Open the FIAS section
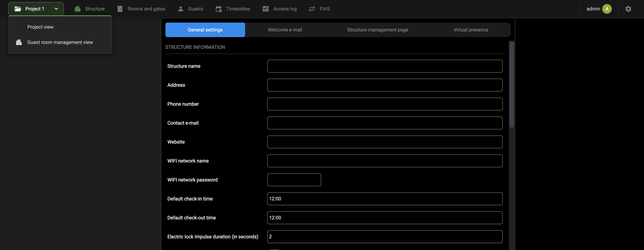644x250 pixels. pyautogui.click(x=320, y=9)
